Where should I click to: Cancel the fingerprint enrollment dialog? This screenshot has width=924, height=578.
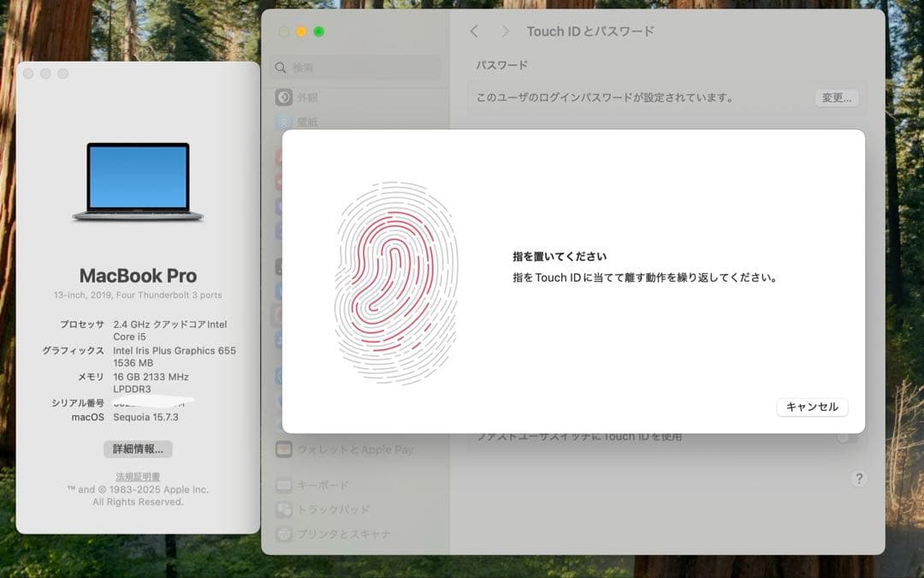click(x=811, y=407)
